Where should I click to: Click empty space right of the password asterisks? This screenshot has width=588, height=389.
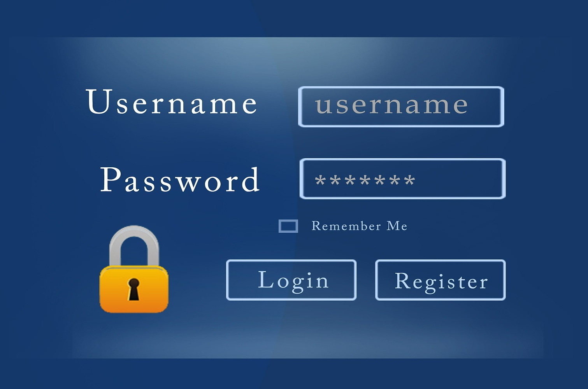(x=459, y=179)
